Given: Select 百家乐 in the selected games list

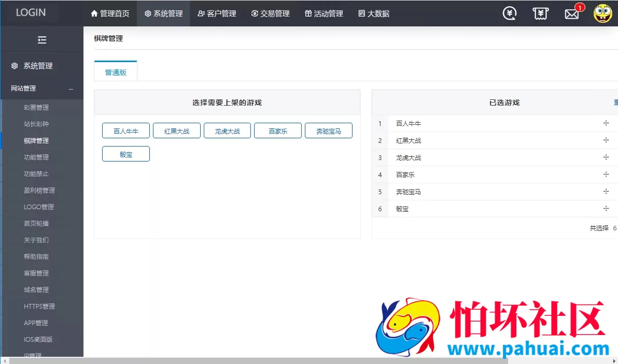Looking at the screenshot, I should (405, 174).
